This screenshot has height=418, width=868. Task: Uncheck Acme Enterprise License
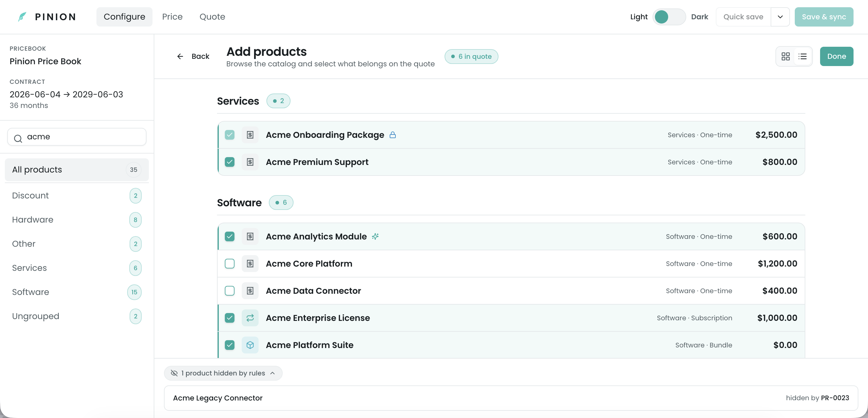pos(229,318)
